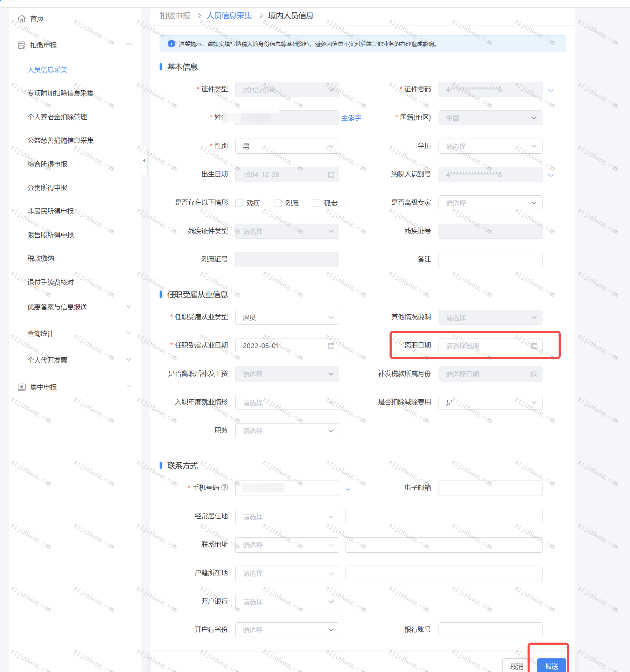Open the 开户行省份 dropdown
Screen dimensions: 630x672
click(287, 630)
